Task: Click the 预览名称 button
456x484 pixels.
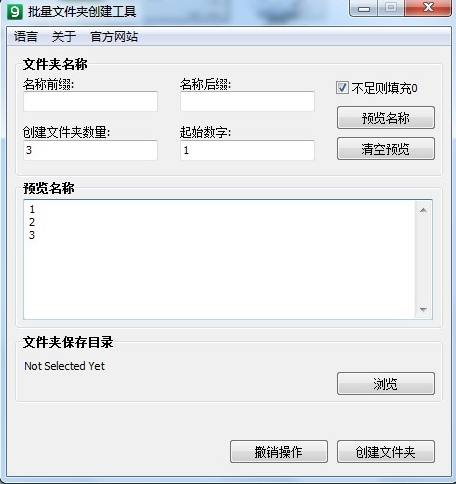Action: [x=386, y=118]
